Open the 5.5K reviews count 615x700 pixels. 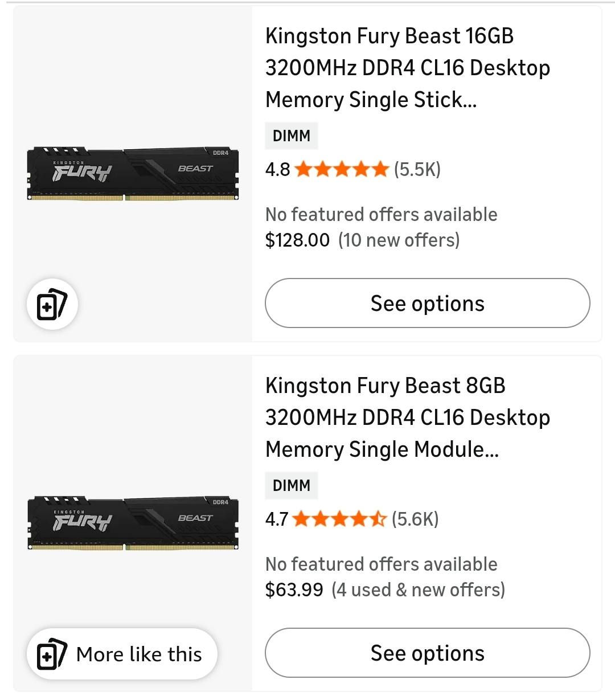point(417,169)
